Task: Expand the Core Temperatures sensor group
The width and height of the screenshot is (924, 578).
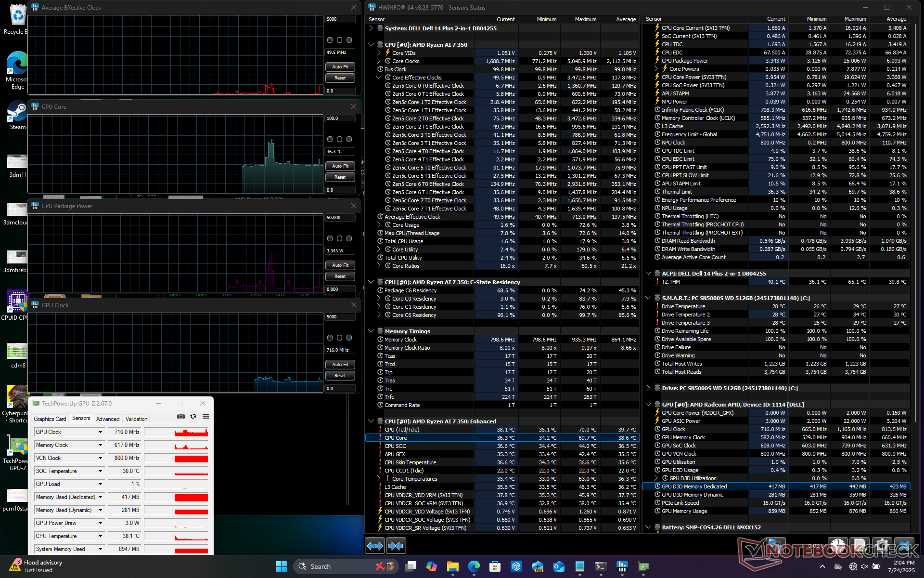Action: [379, 479]
